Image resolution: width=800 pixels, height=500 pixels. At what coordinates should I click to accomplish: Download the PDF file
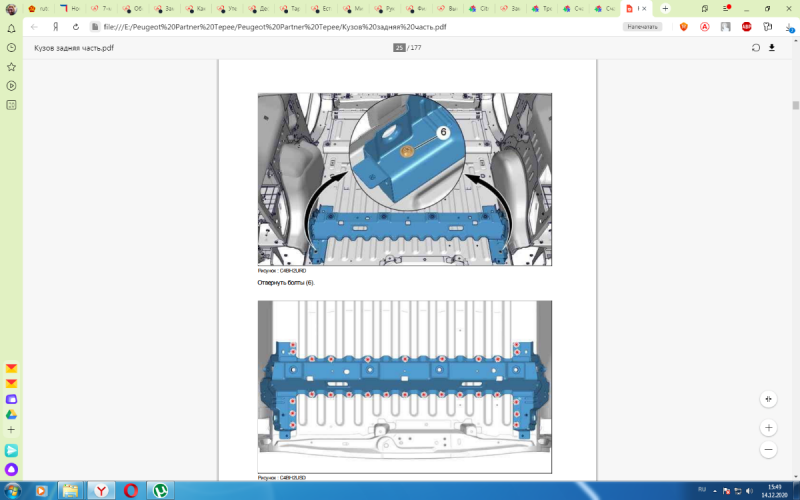pyautogui.click(x=772, y=47)
